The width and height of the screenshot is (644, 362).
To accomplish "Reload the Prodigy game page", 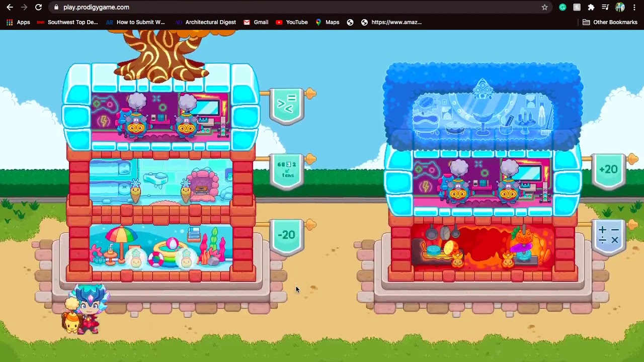I will 38,7.
